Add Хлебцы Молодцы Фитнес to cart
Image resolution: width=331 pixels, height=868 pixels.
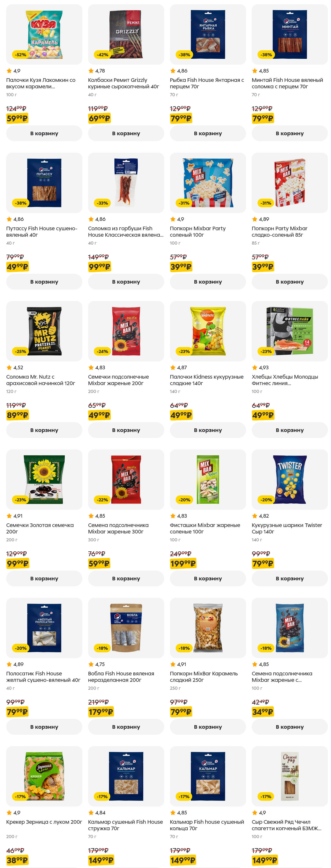[x=290, y=430]
